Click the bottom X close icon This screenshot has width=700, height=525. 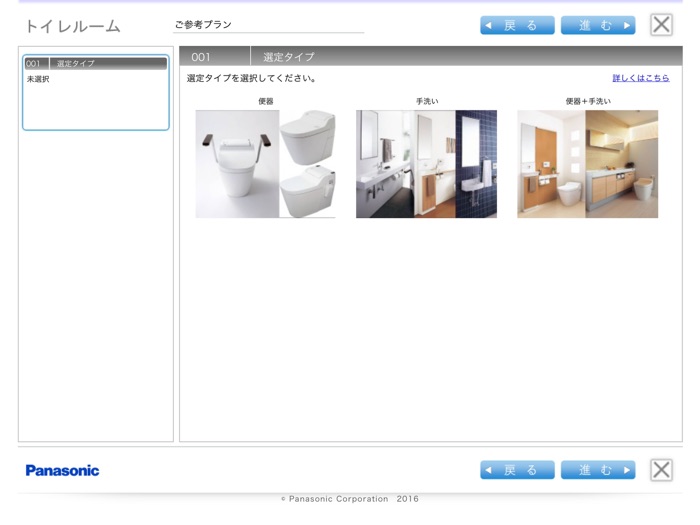pos(661,470)
